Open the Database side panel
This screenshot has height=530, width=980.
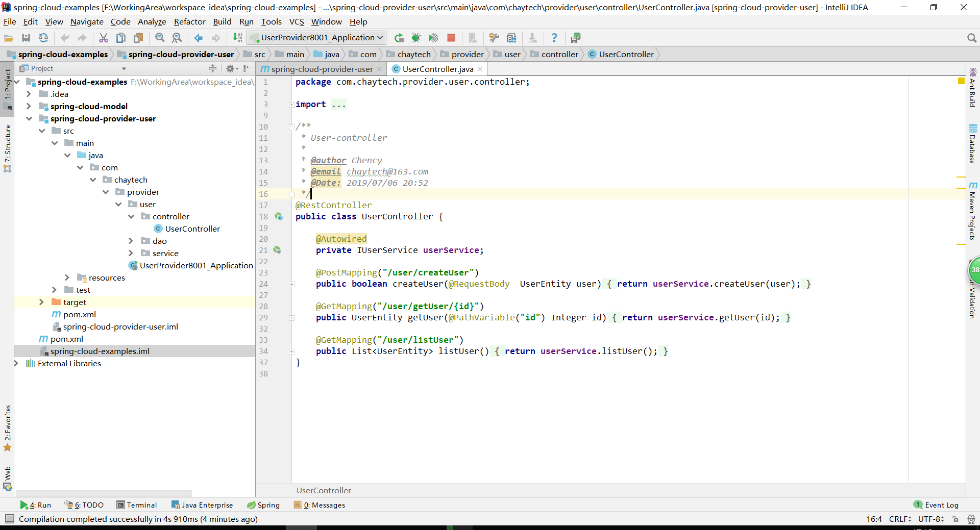(973, 143)
